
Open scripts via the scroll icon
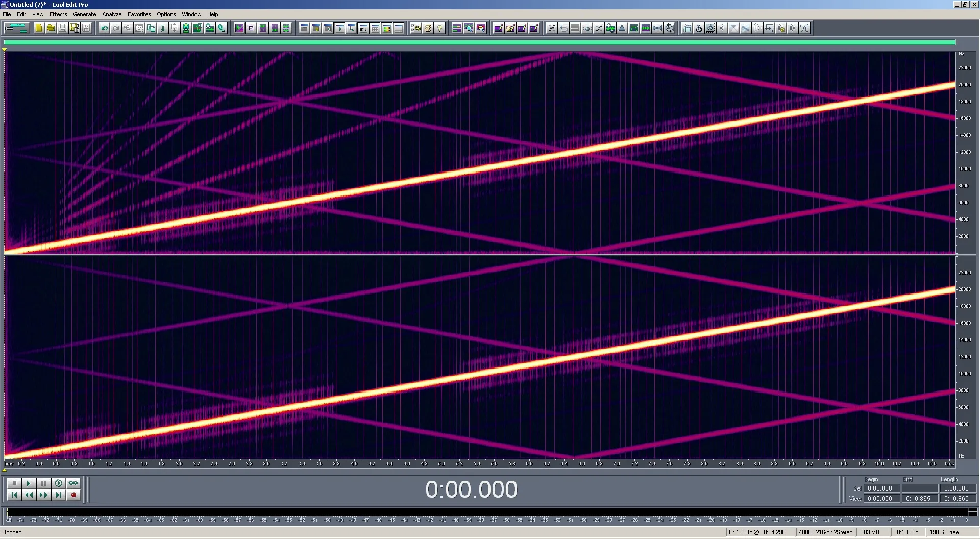pos(428,28)
